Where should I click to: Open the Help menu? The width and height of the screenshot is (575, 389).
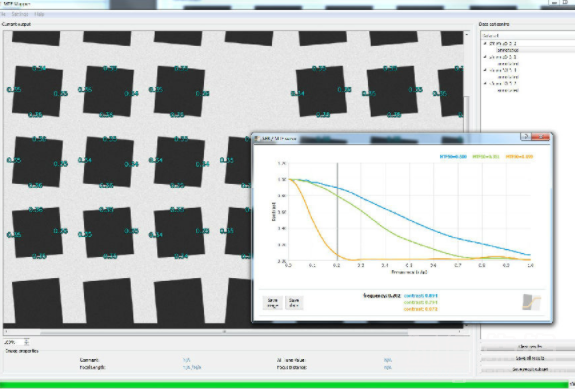[x=39, y=14]
